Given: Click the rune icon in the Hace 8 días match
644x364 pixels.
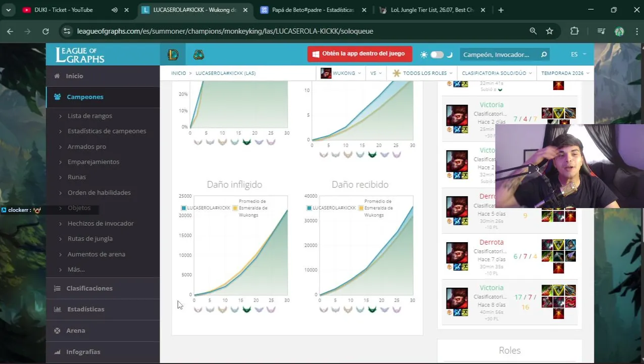Looking at the screenshot, I should (449, 312).
